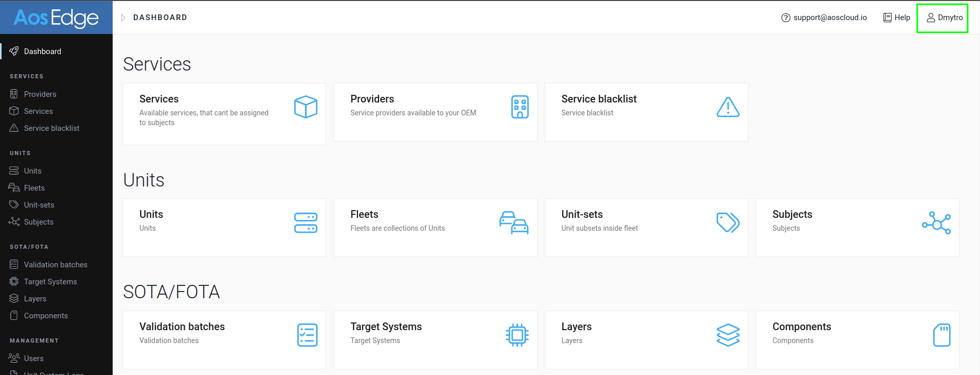Viewport: 980px width, 375px height.
Task: Click the building icon on Providers card
Action: pyautogui.click(x=520, y=107)
